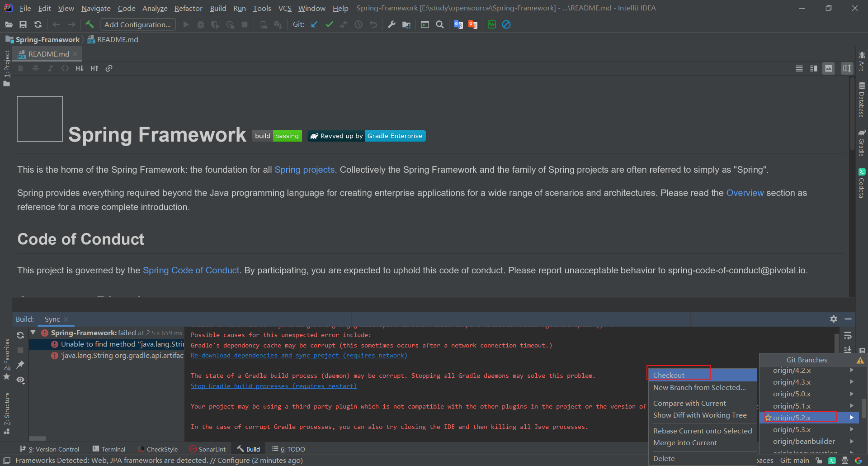868x466 pixels.
Task: Click scroll-to-end icon in build output
Action: 848,349
